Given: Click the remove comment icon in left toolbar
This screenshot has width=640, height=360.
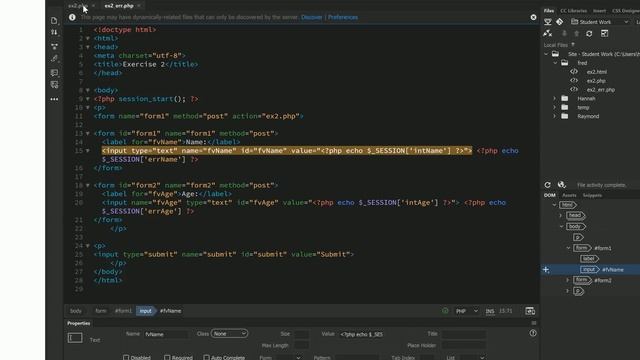Looking at the screenshot, I should [x=54, y=85].
